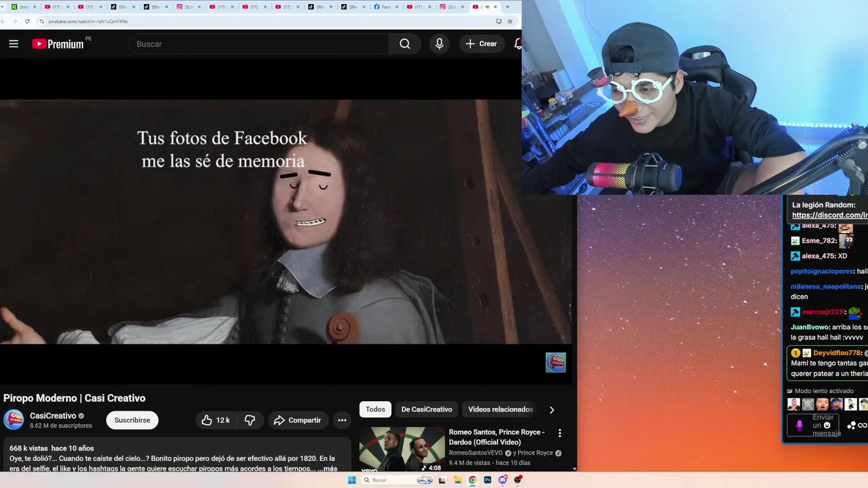
Task: Open the YouTube hamburger guide menu
Action: [14, 43]
